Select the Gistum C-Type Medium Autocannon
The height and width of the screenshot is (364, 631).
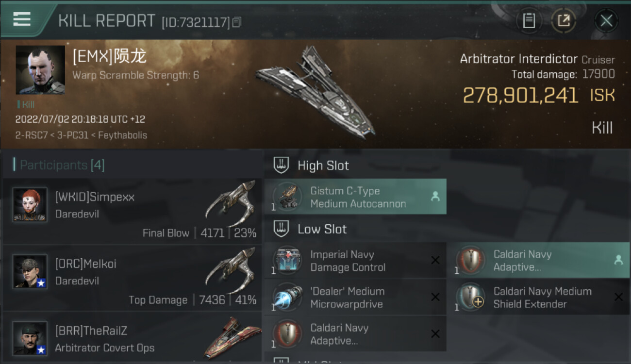coord(355,197)
